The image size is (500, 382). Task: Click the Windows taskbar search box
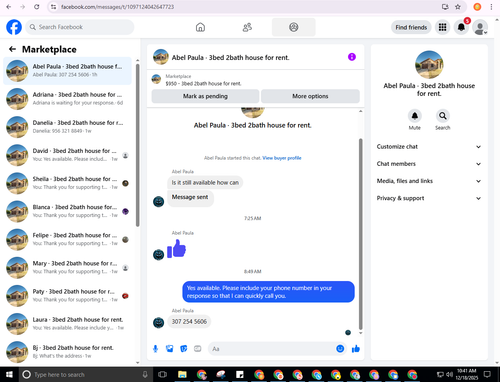(86, 374)
